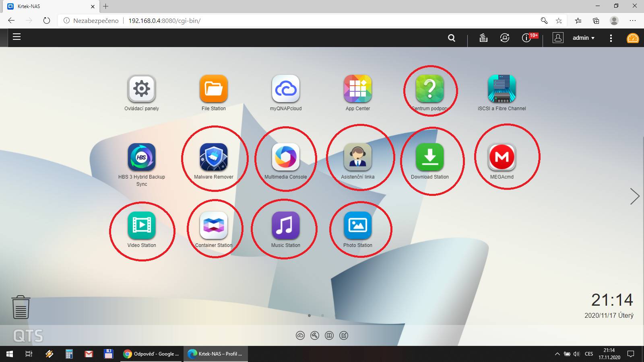Open iSCSI a Fibre Channel app
This screenshot has height=362, width=644.
tap(502, 88)
